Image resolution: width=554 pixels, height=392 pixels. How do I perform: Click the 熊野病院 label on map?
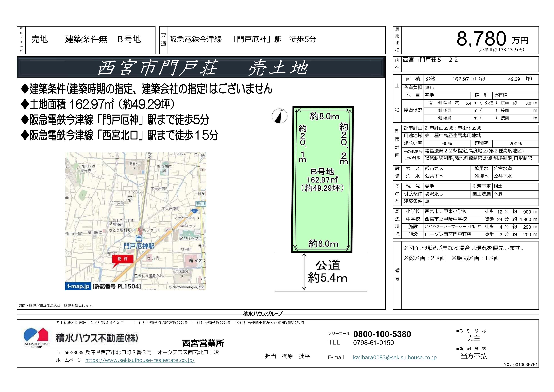pyautogui.click(x=164, y=167)
